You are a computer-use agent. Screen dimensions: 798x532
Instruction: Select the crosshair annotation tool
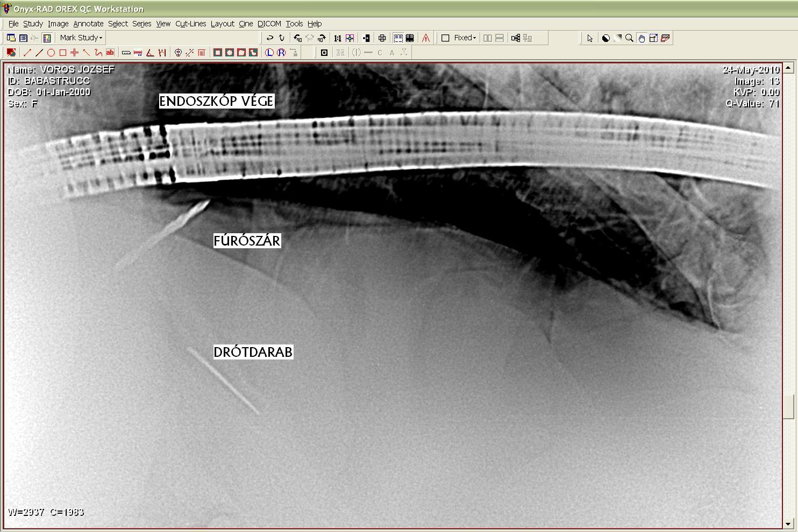click(74, 53)
